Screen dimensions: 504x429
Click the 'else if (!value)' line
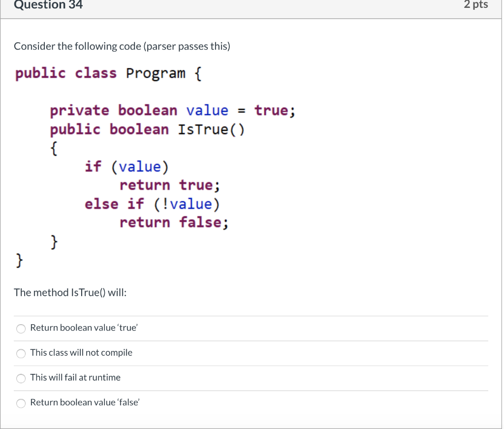[x=153, y=204]
